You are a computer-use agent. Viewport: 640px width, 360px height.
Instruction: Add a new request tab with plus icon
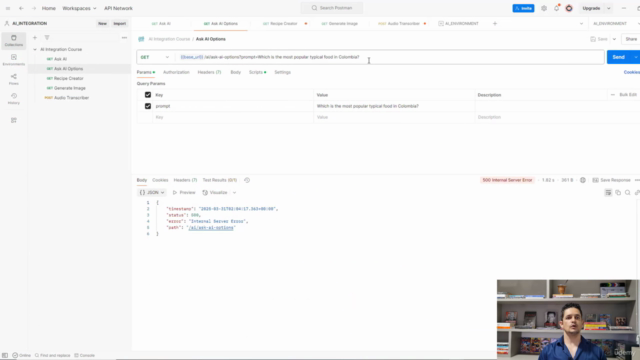(x=495, y=24)
